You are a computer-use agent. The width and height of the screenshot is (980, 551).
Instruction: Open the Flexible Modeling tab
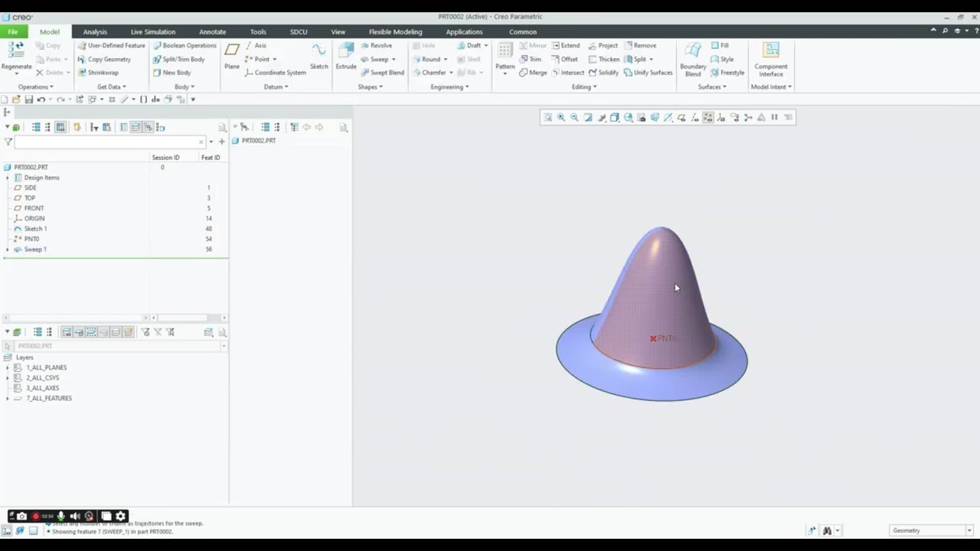[x=395, y=31]
